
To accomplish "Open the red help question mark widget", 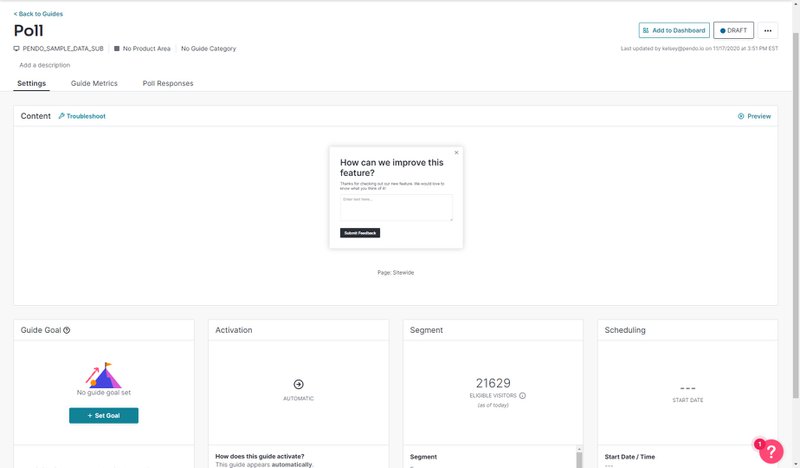I will point(770,451).
